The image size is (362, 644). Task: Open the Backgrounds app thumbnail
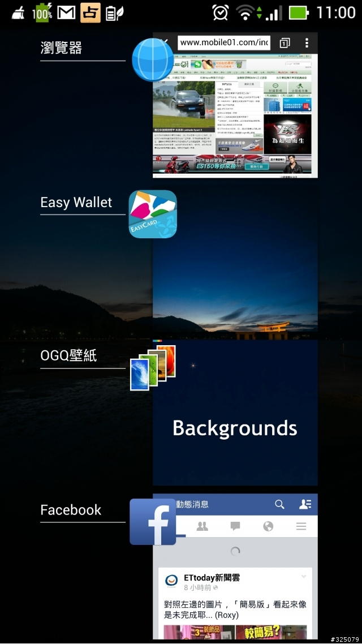pos(235,413)
